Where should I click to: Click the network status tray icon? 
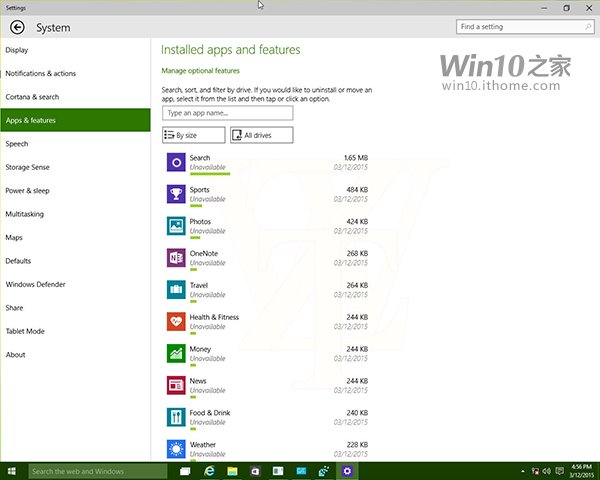coord(535,471)
